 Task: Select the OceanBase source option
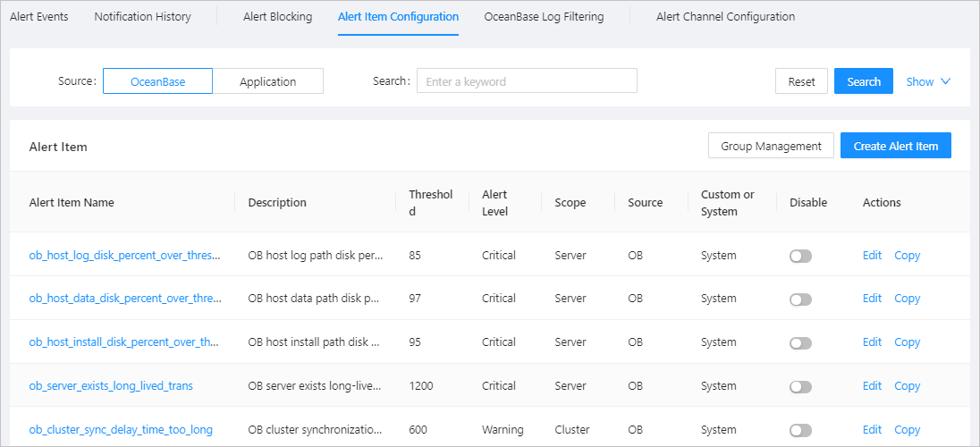(x=158, y=81)
